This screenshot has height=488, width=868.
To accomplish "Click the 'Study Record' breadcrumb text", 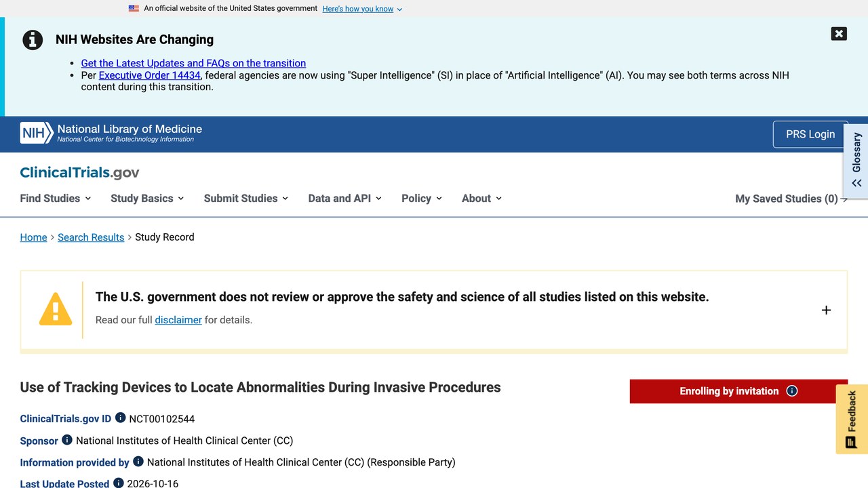I will pyautogui.click(x=165, y=237).
